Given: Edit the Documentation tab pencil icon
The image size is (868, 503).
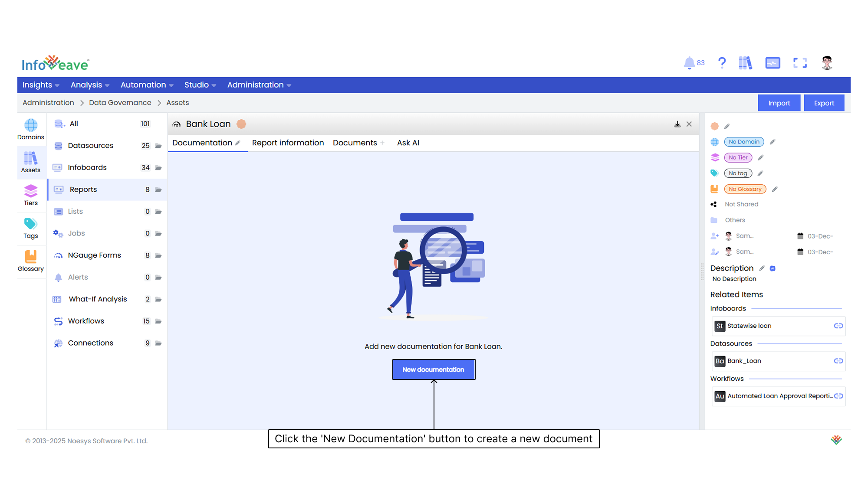Looking at the screenshot, I should point(238,143).
